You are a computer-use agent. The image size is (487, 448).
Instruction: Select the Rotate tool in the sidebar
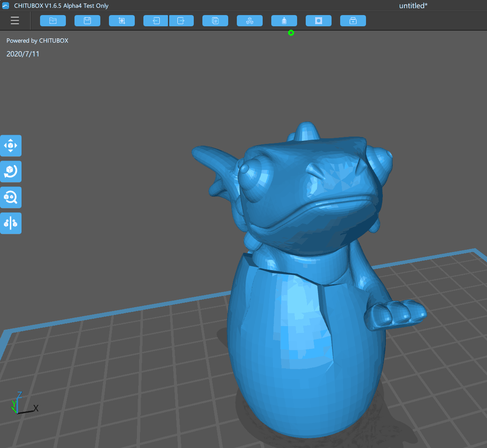tap(11, 171)
